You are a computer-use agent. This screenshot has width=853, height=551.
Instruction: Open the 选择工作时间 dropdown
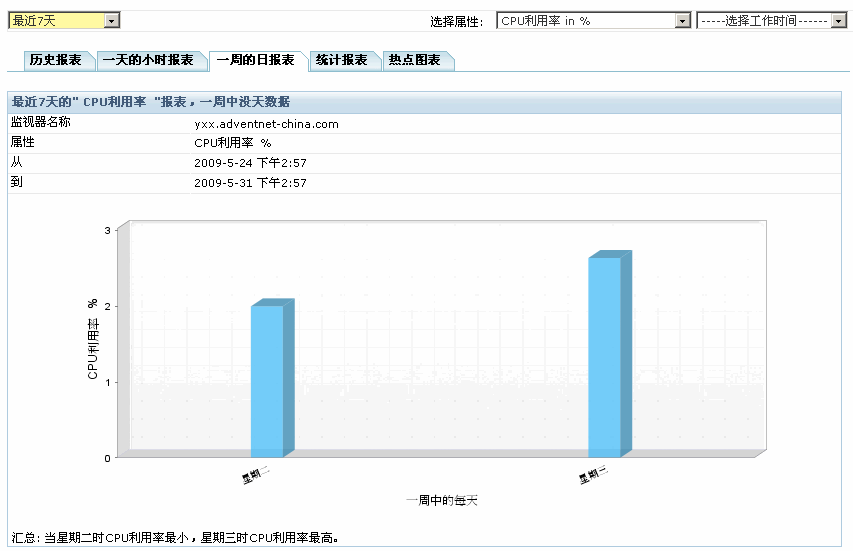771,21
